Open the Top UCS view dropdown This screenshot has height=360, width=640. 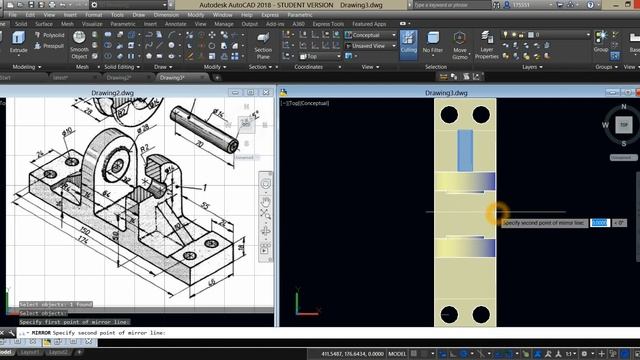tap(320, 56)
